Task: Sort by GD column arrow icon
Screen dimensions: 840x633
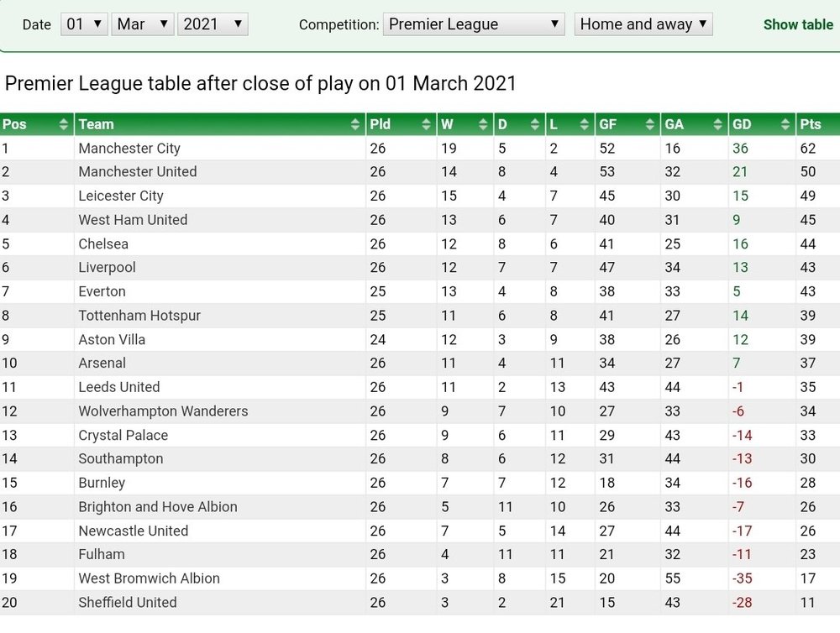Action: click(x=785, y=124)
